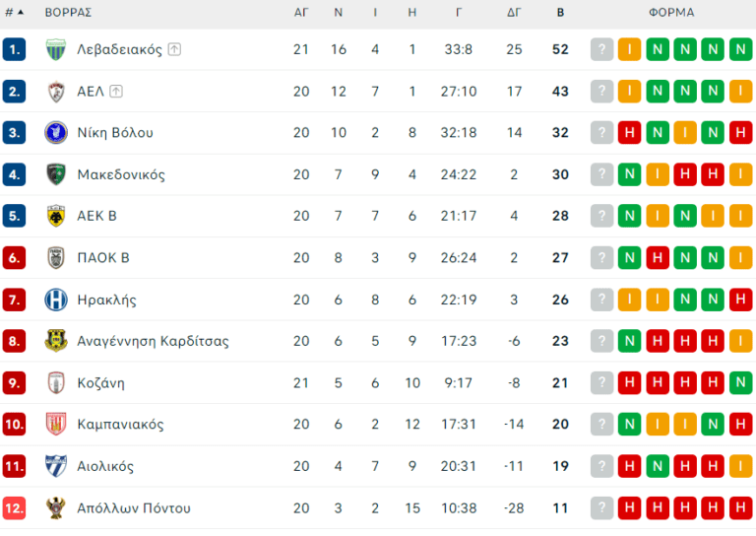Click the ΑΕΚ Β eagle crest

point(56,216)
